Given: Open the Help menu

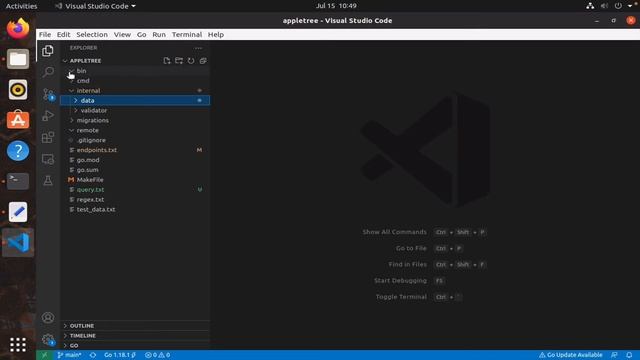Looking at the screenshot, I should pyautogui.click(x=216, y=35).
